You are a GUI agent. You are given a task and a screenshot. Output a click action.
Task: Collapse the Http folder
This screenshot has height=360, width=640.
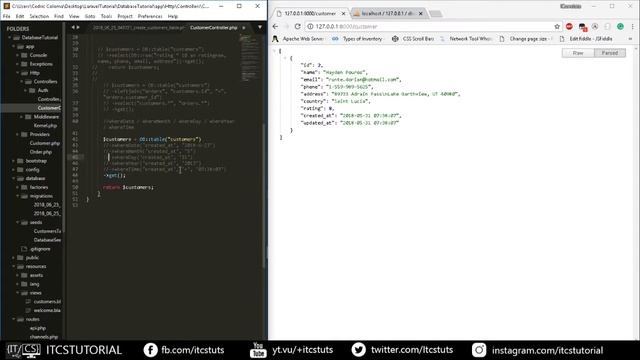coord(18,73)
